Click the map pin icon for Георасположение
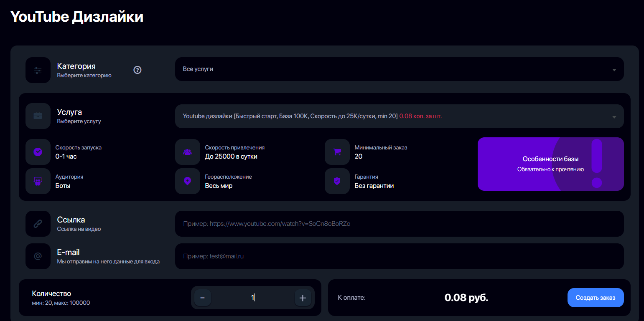 pyautogui.click(x=188, y=181)
